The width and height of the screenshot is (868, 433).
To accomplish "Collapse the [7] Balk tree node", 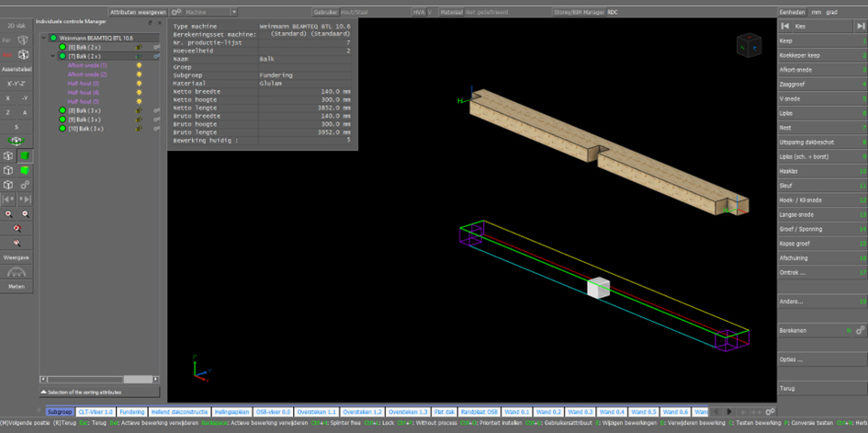I will [53, 56].
